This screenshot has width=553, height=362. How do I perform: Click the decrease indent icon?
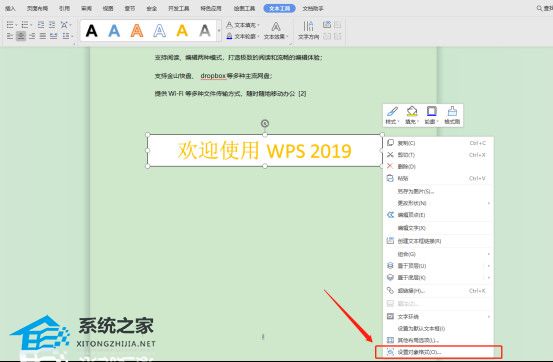[x=41, y=25]
